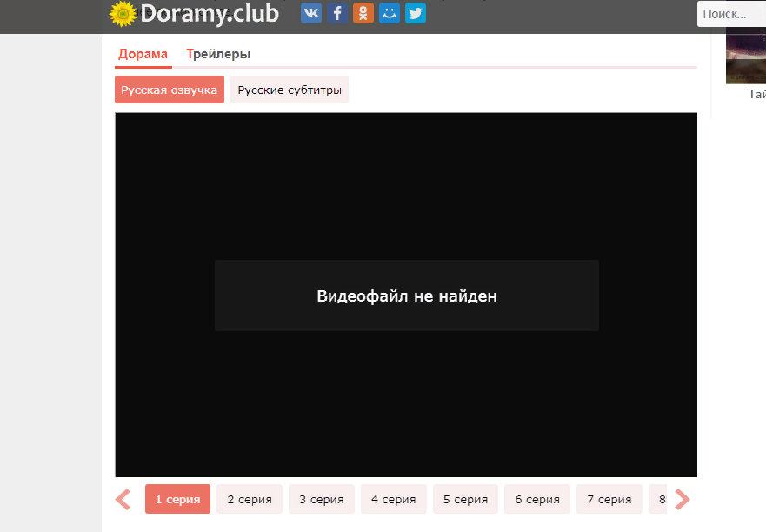766x532 pixels.
Task: Select 6 серия episode
Action: click(x=537, y=499)
